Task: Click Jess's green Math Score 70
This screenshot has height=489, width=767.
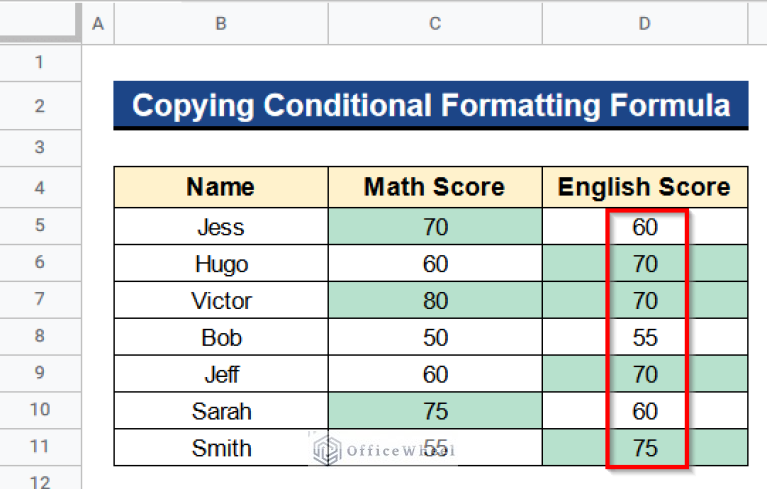Action: (x=435, y=227)
